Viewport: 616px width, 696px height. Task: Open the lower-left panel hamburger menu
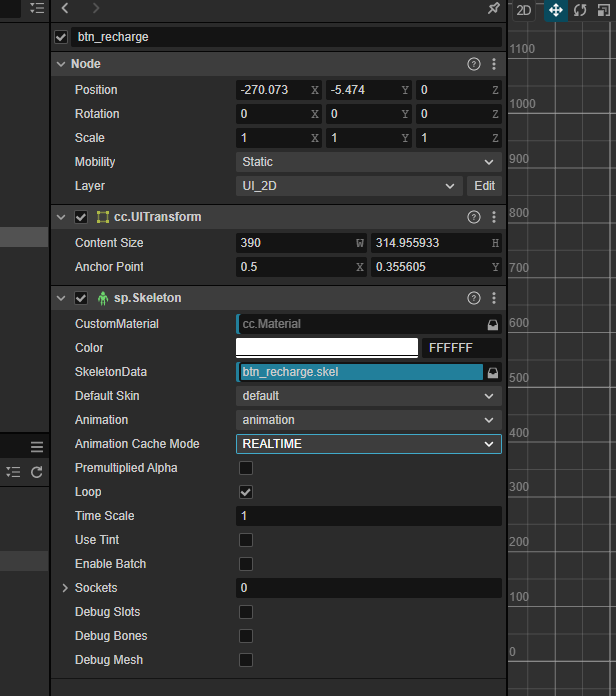pos(37,447)
